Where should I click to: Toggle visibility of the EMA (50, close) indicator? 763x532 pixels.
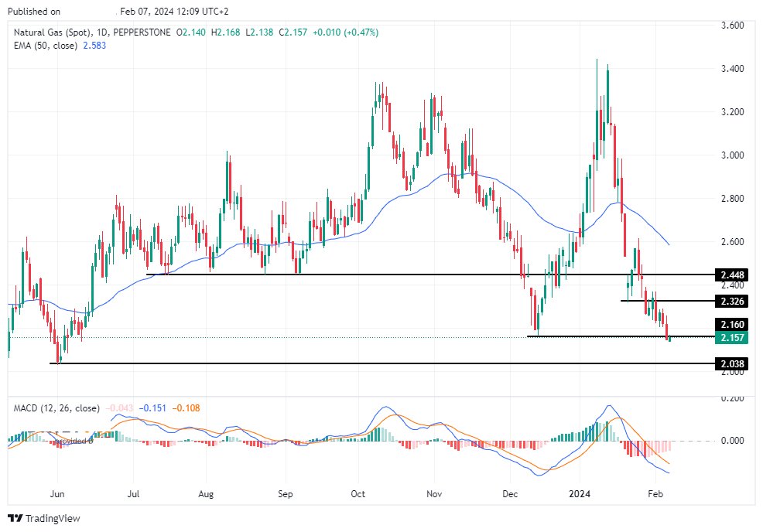48,46
